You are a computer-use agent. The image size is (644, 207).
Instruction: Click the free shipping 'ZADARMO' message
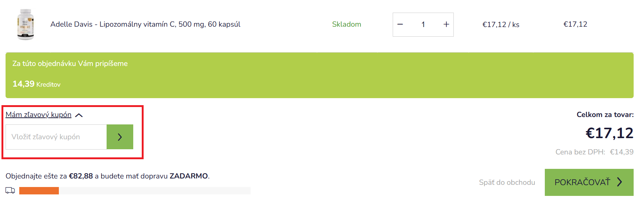tap(107, 176)
